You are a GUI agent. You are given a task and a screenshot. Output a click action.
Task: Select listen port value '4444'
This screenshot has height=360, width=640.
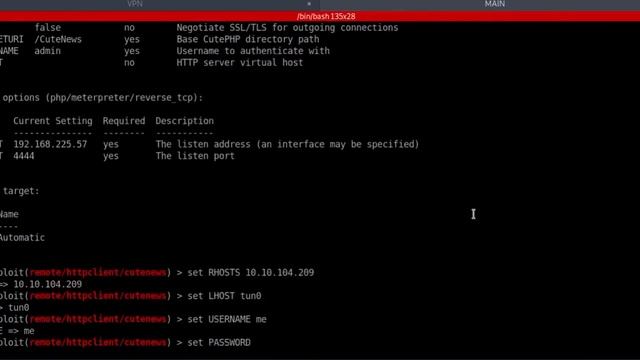pos(24,156)
